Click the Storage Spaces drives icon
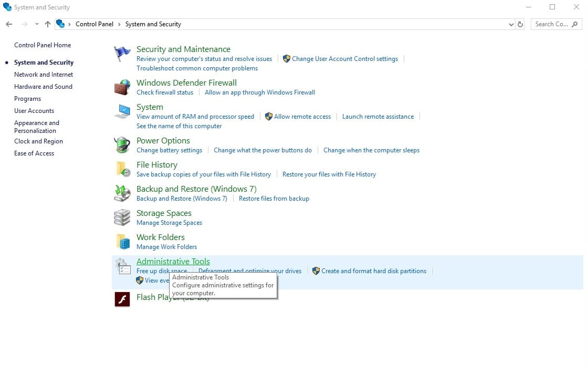588x374 pixels. (x=122, y=217)
